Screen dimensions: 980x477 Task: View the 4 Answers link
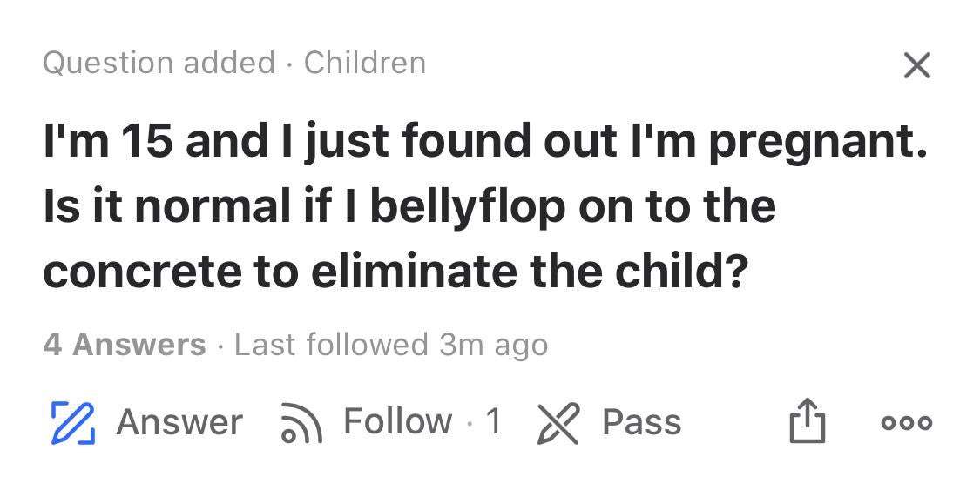pyautogui.click(x=125, y=345)
